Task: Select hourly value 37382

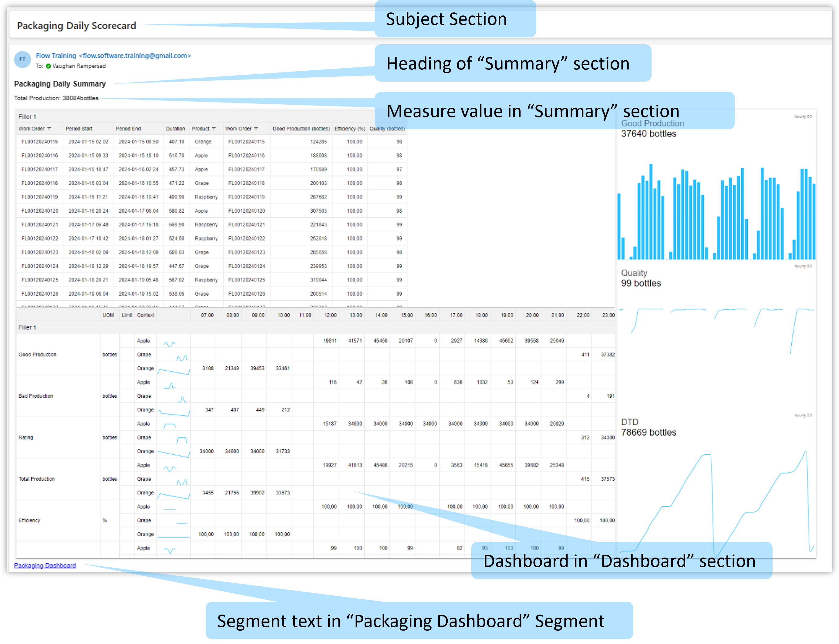Action: click(x=608, y=355)
